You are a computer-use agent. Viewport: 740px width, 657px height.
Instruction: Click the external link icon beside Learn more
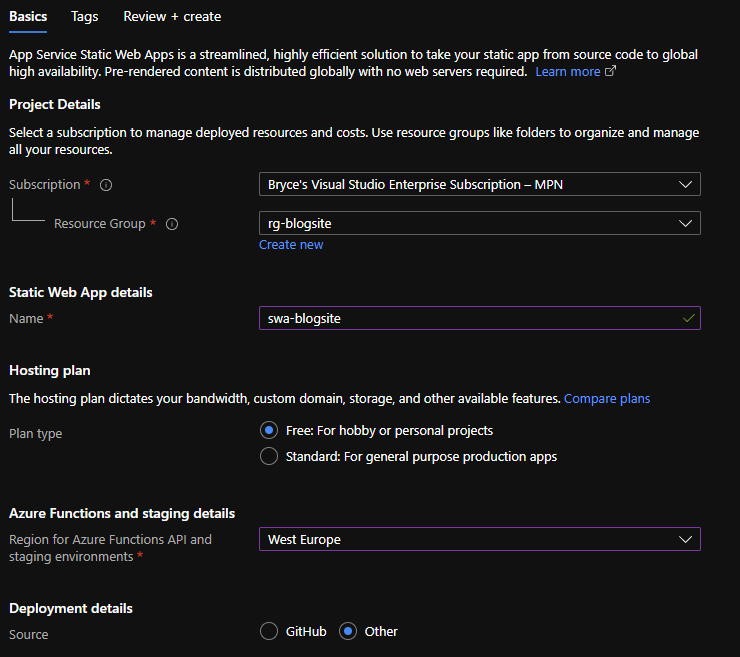click(610, 72)
